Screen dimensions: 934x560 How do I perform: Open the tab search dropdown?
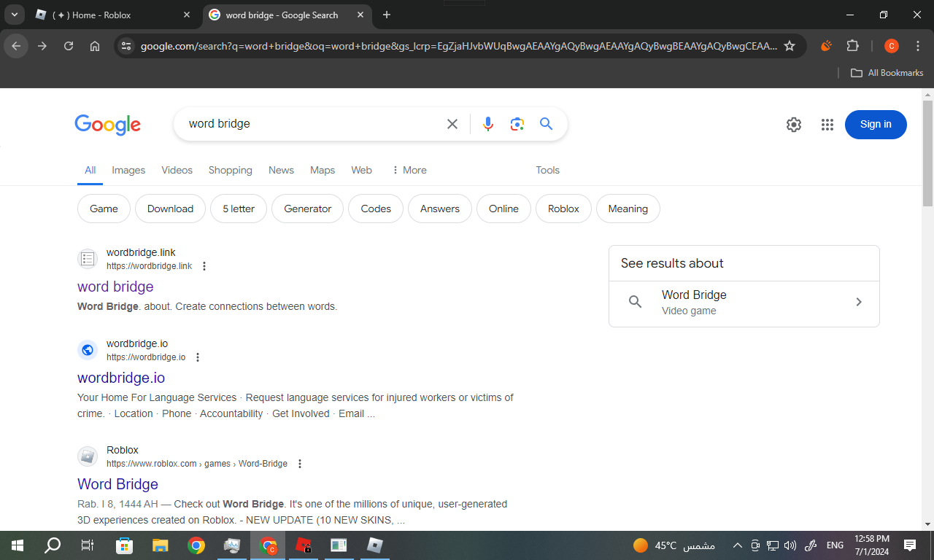tap(14, 15)
